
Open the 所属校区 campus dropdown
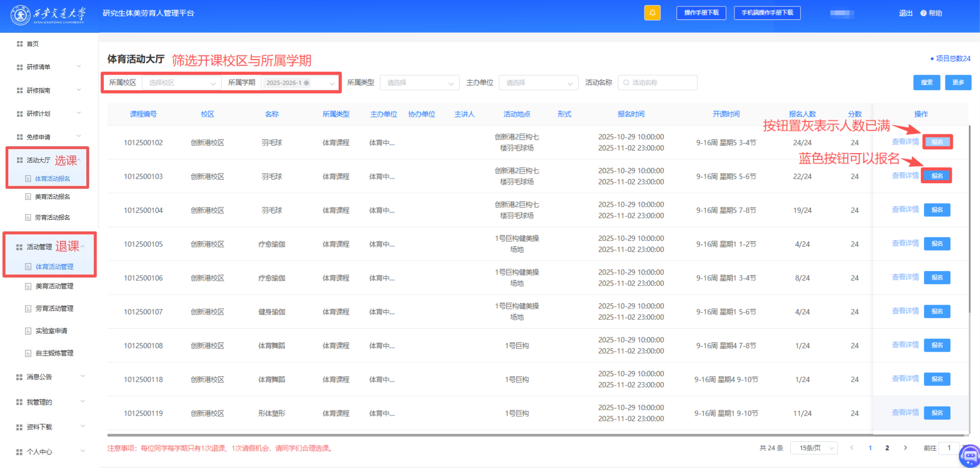[x=181, y=83]
